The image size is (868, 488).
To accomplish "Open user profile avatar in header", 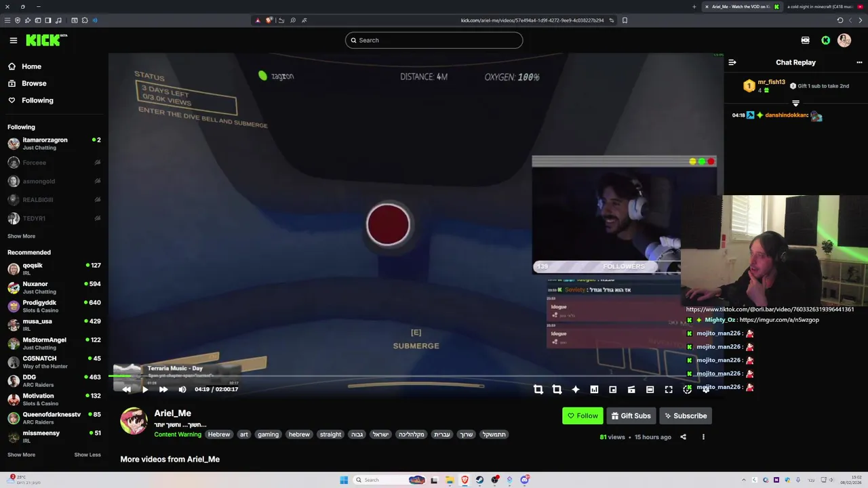I will tap(844, 41).
